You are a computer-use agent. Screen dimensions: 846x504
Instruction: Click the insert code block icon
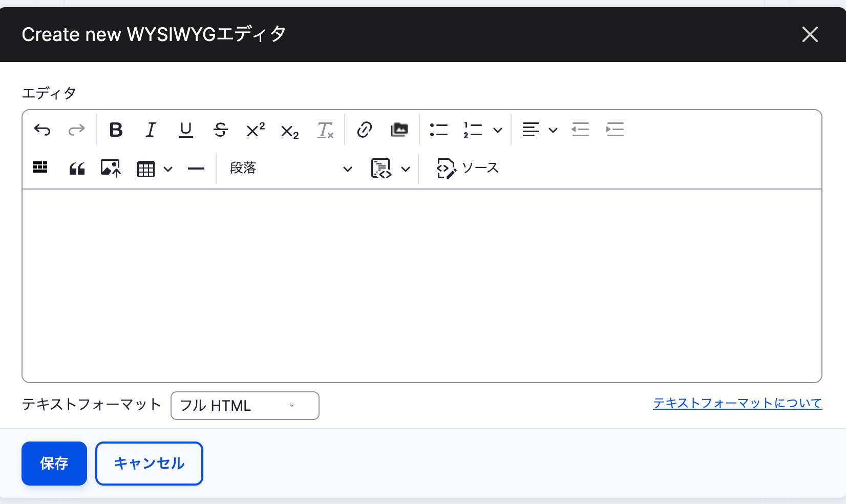[381, 169]
